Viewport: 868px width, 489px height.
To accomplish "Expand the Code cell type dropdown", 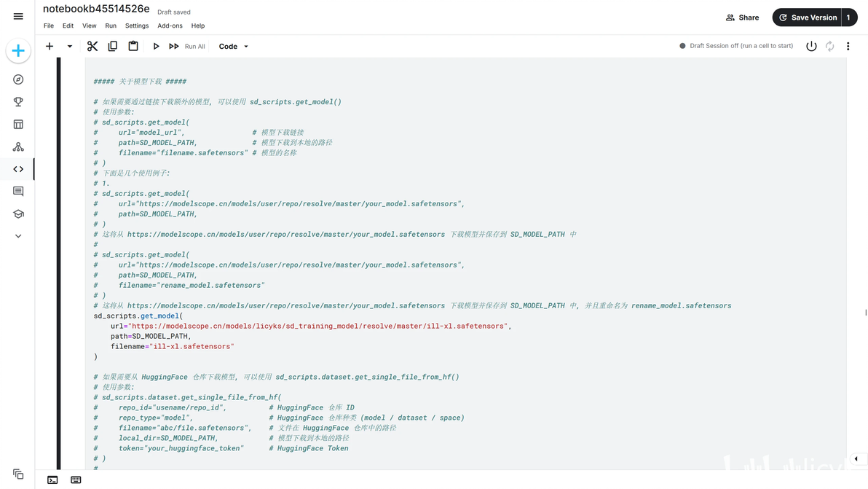I will point(234,46).
